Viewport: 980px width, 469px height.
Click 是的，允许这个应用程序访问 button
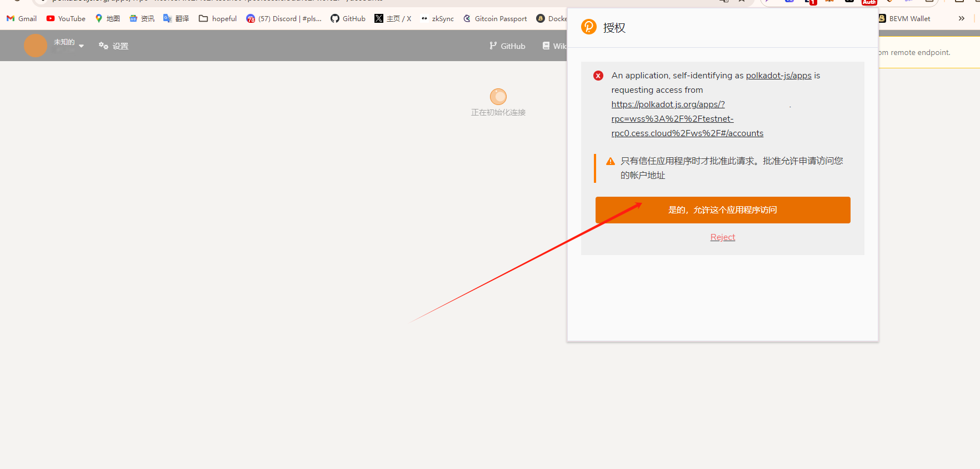(722, 210)
